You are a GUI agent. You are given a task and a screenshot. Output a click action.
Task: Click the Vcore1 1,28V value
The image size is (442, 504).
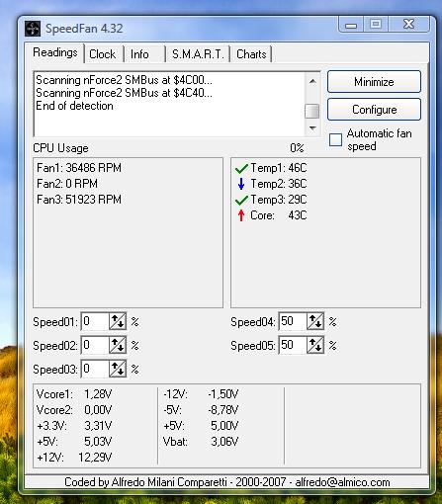98,394
